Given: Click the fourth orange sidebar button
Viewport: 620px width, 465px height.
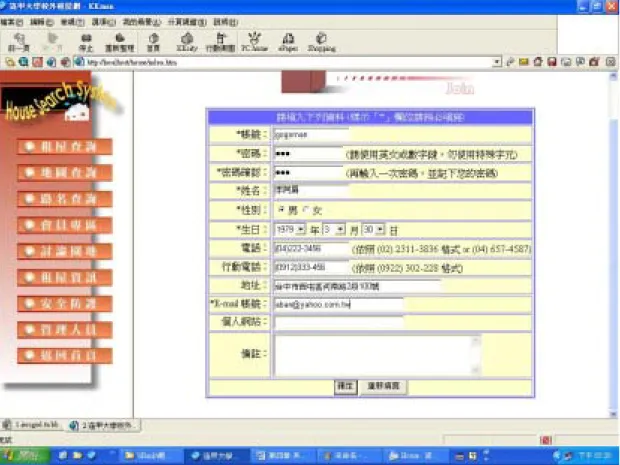Looking at the screenshot, I should [64, 225].
